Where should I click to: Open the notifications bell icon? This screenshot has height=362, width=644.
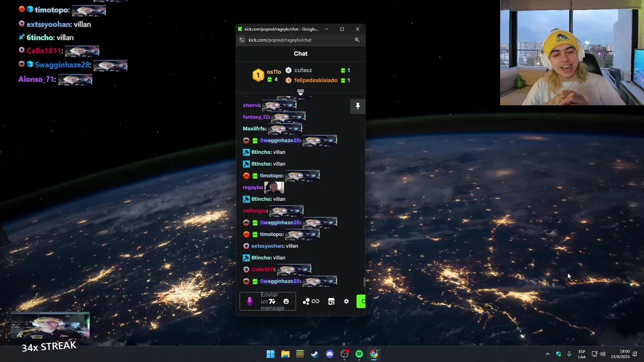pos(635,354)
